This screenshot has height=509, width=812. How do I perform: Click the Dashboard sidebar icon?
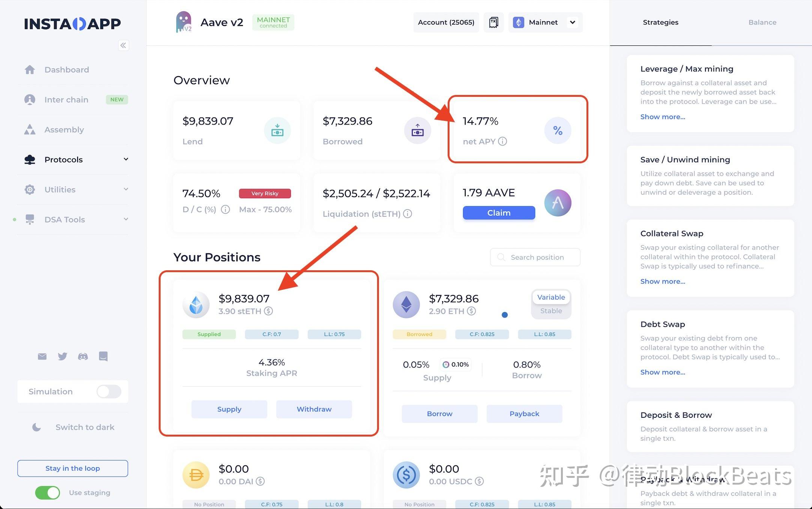coord(30,69)
